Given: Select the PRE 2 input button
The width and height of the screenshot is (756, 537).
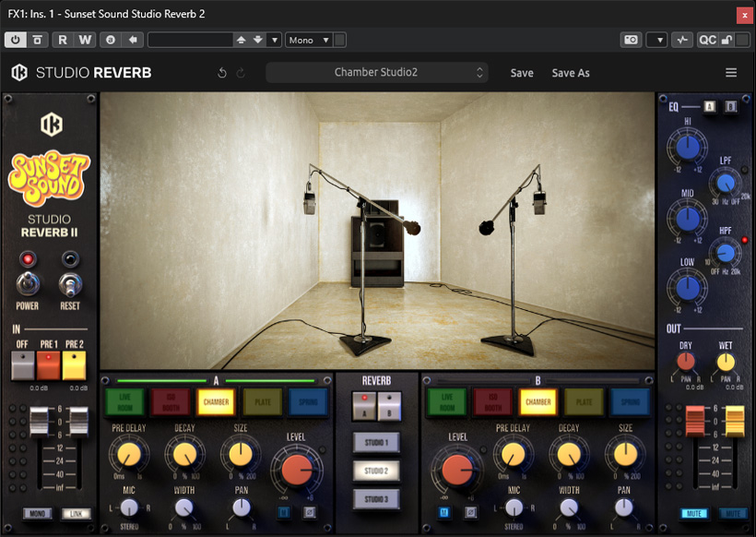Looking at the screenshot, I should click(x=74, y=365).
